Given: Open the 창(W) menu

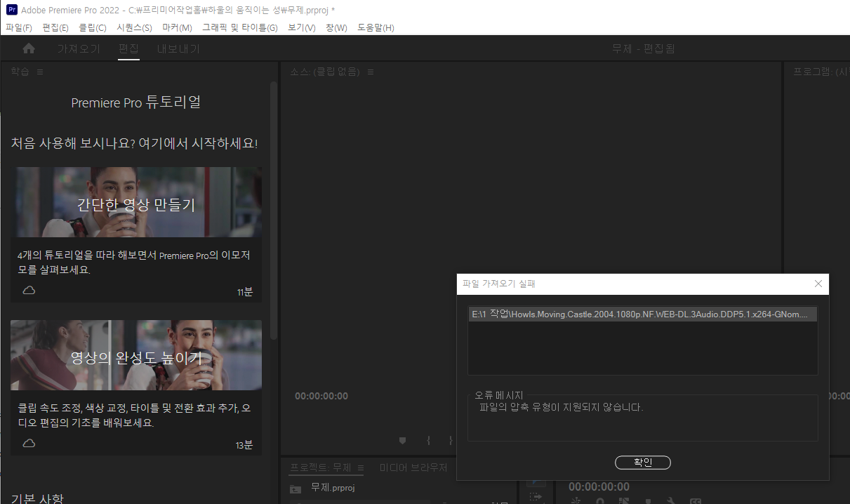Looking at the screenshot, I should (x=336, y=27).
